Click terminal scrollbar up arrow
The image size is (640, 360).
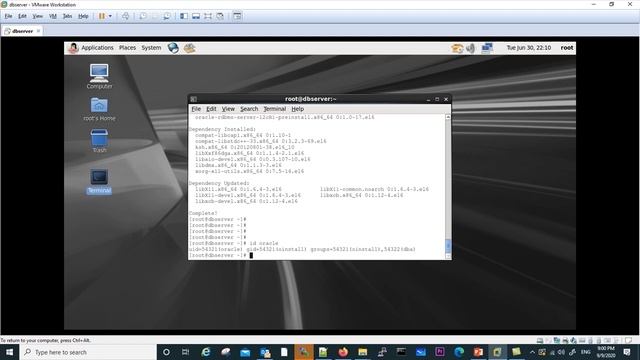pyautogui.click(x=448, y=117)
